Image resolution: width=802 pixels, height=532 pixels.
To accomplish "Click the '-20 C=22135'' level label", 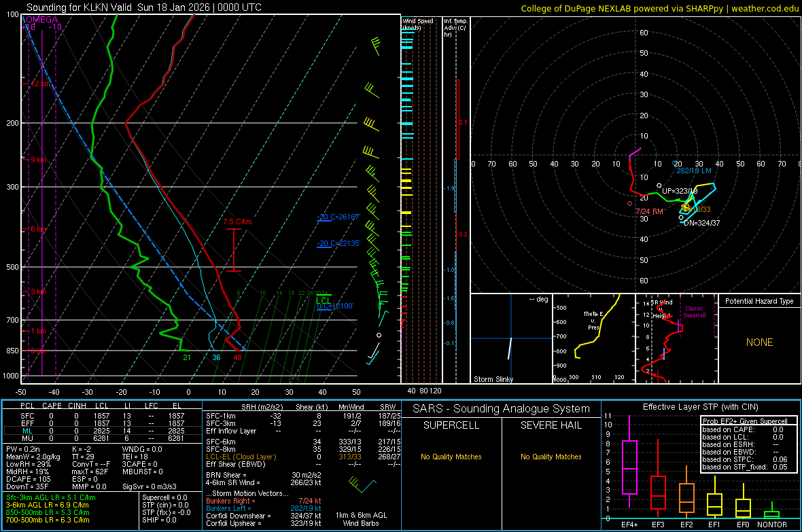I will 338,243.
